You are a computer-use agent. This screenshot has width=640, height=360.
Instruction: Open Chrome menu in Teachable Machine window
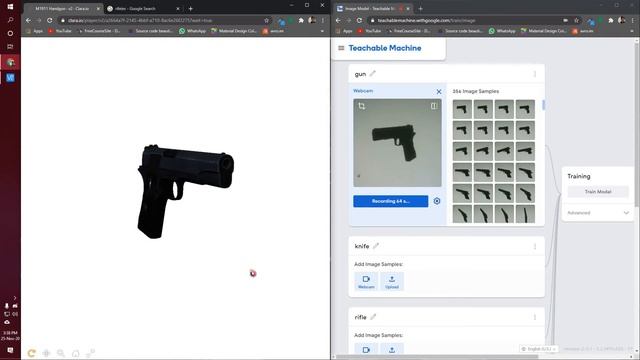click(632, 20)
